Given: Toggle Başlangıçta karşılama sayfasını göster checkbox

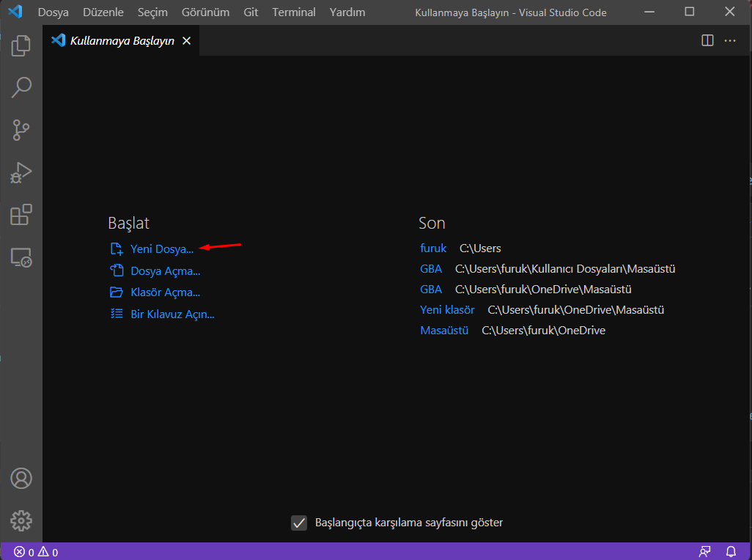Looking at the screenshot, I should coord(299,523).
